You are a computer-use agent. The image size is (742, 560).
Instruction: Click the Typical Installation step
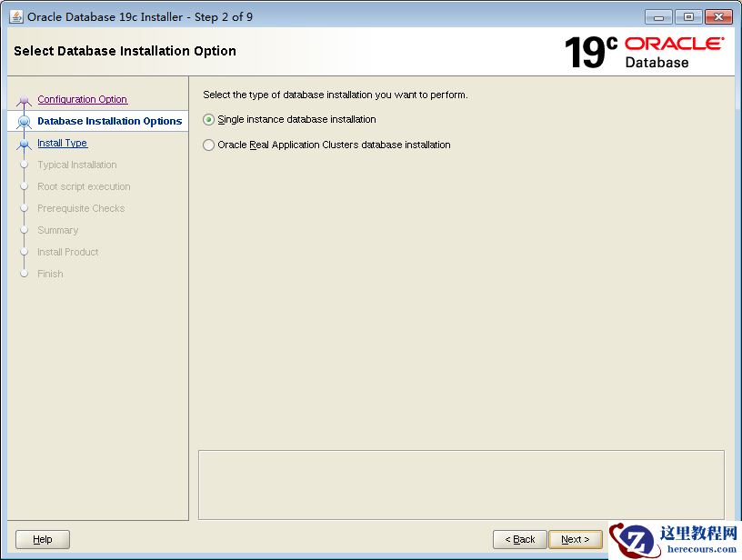pos(76,165)
